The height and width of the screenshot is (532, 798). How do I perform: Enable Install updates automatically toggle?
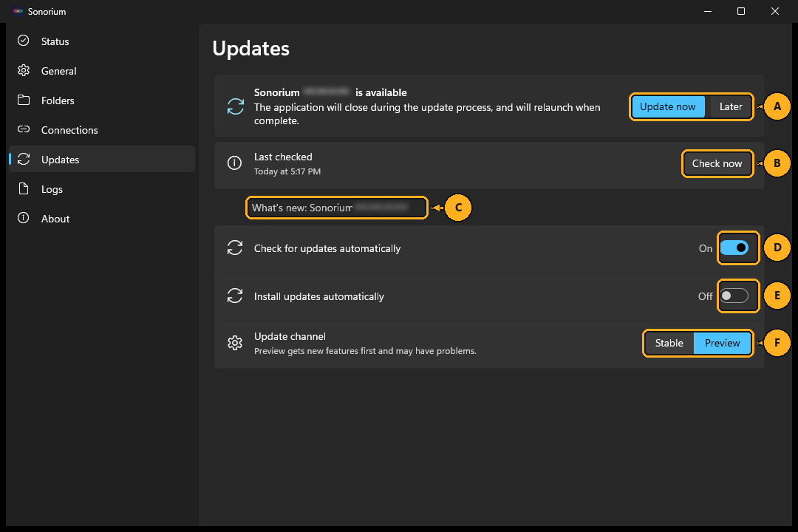point(734,296)
